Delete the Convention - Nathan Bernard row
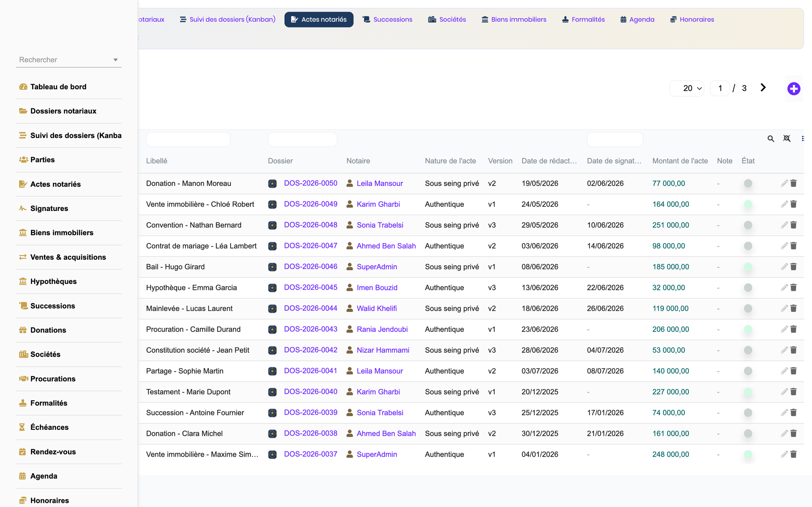Viewport: 812px width, 507px height. point(794,225)
